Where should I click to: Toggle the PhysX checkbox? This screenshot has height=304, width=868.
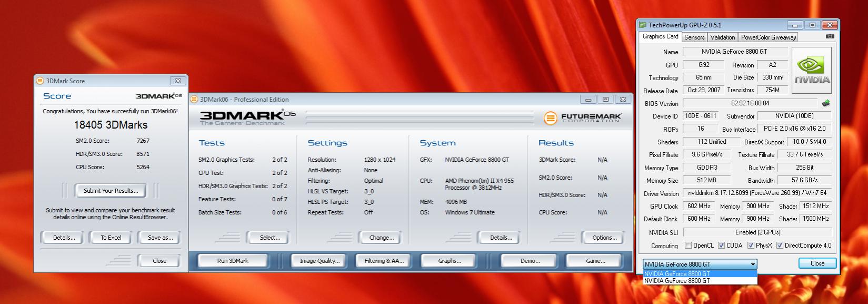[751, 246]
